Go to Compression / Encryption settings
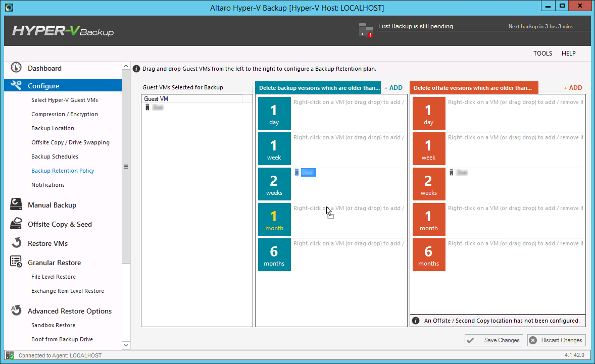The height and width of the screenshot is (364, 595). (x=65, y=114)
